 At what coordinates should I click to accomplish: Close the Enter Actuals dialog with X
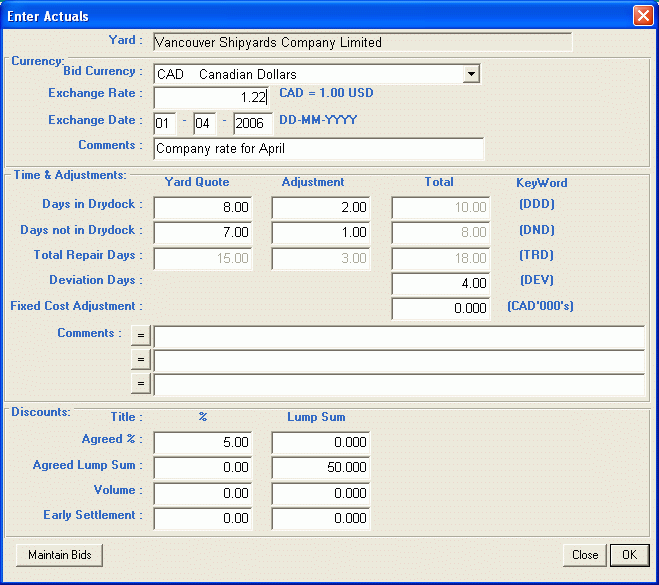tap(642, 16)
